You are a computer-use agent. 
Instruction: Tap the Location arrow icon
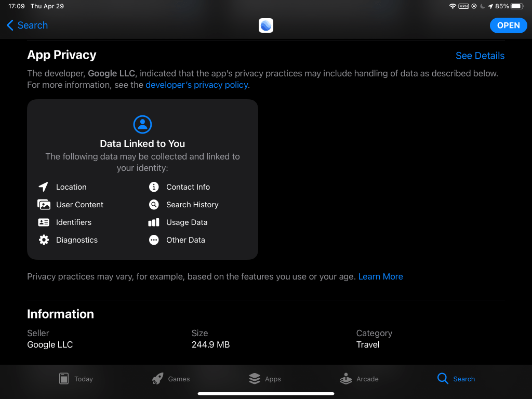click(44, 187)
